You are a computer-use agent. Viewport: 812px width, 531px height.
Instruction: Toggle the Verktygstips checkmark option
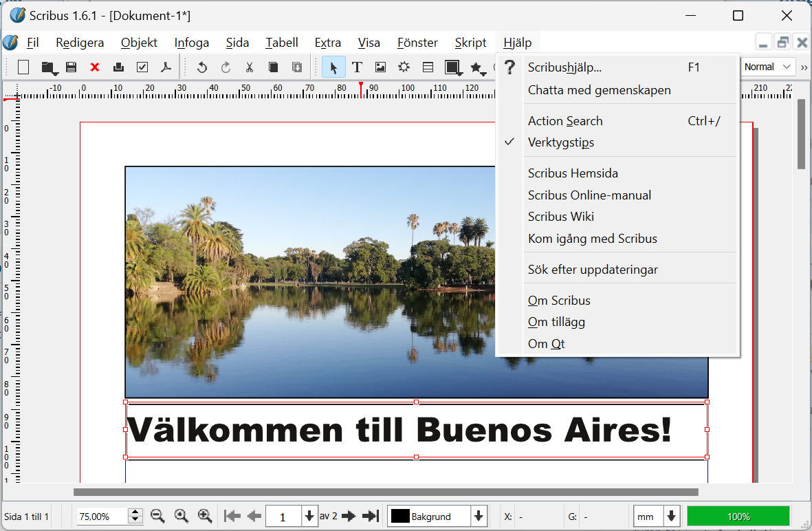pyautogui.click(x=561, y=142)
